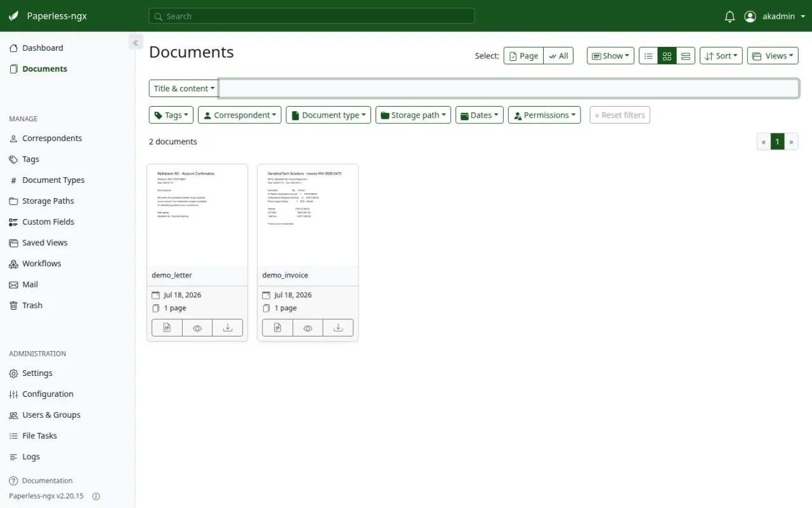This screenshot has width=812, height=508.
Task: Open demo_invoice details with the document icon
Action: [x=277, y=328]
